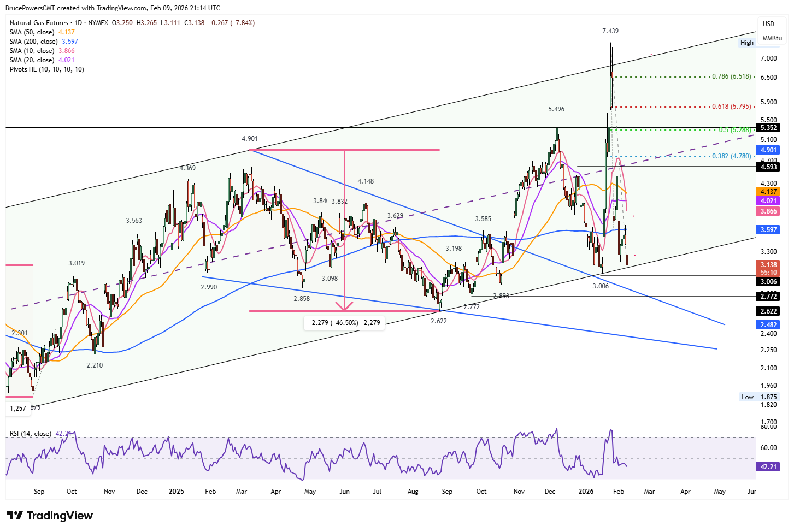Select the purple 4.021 SMA price tag
Viewport: 794px width, 532px height.
tap(768, 201)
